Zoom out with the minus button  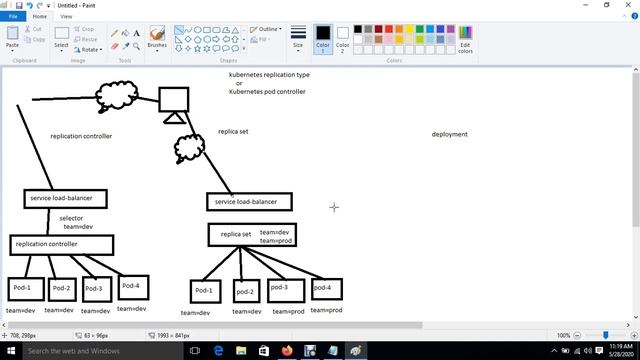(577, 336)
